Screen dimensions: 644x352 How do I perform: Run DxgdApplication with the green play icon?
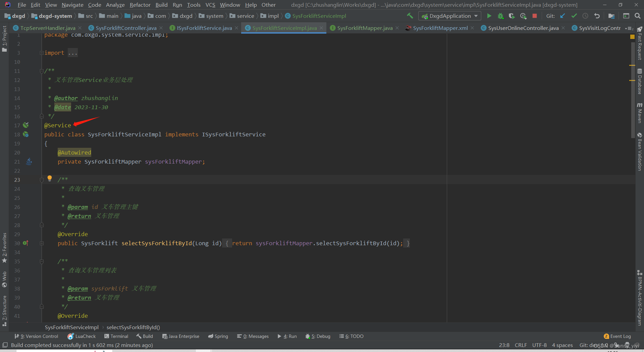[x=489, y=16]
